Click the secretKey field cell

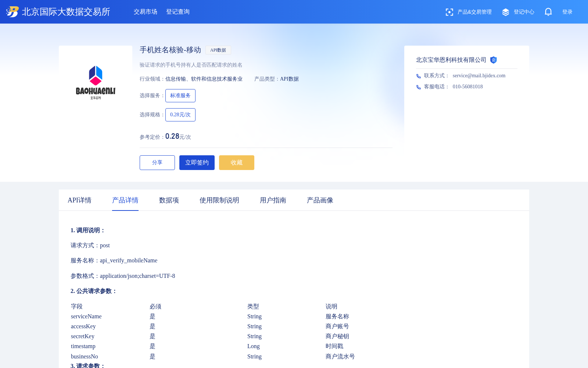[83, 336]
